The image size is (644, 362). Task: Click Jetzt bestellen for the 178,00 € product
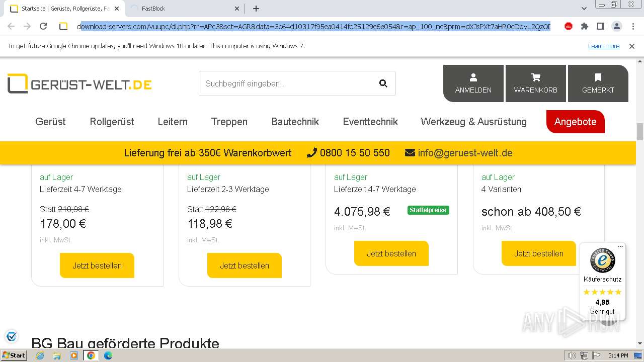click(x=97, y=265)
